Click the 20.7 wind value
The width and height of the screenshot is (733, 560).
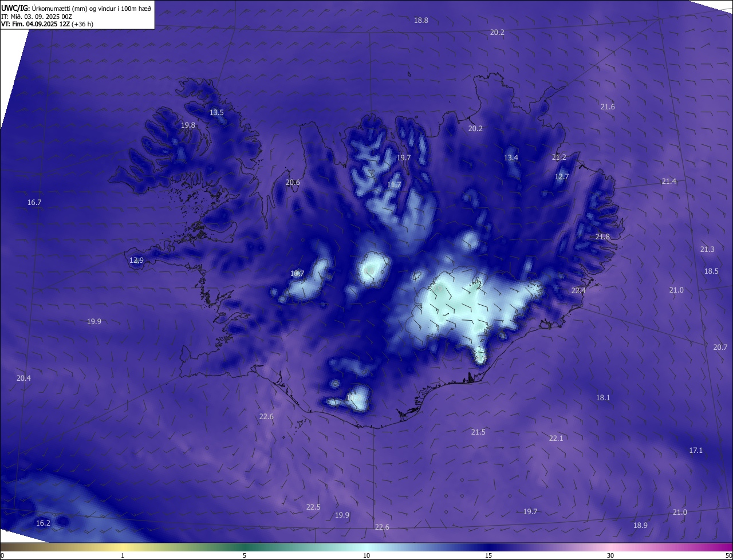pos(720,347)
